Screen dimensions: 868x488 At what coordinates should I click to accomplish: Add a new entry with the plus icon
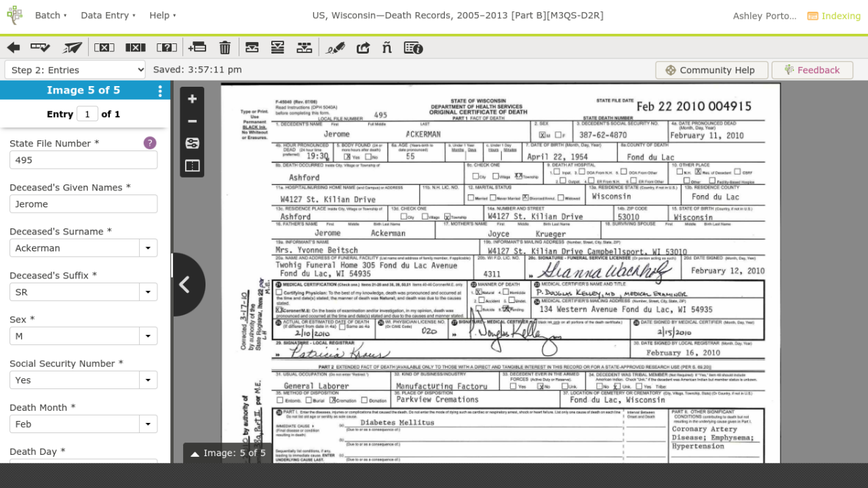[197, 47]
